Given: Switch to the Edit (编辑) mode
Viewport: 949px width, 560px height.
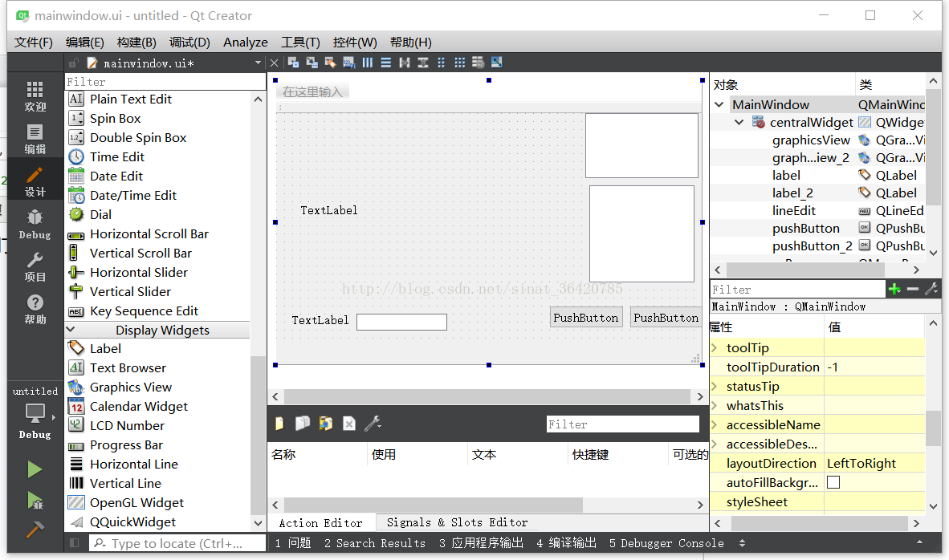Looking at the screenshot, I should pyautogui.click(x=35, y=139).
